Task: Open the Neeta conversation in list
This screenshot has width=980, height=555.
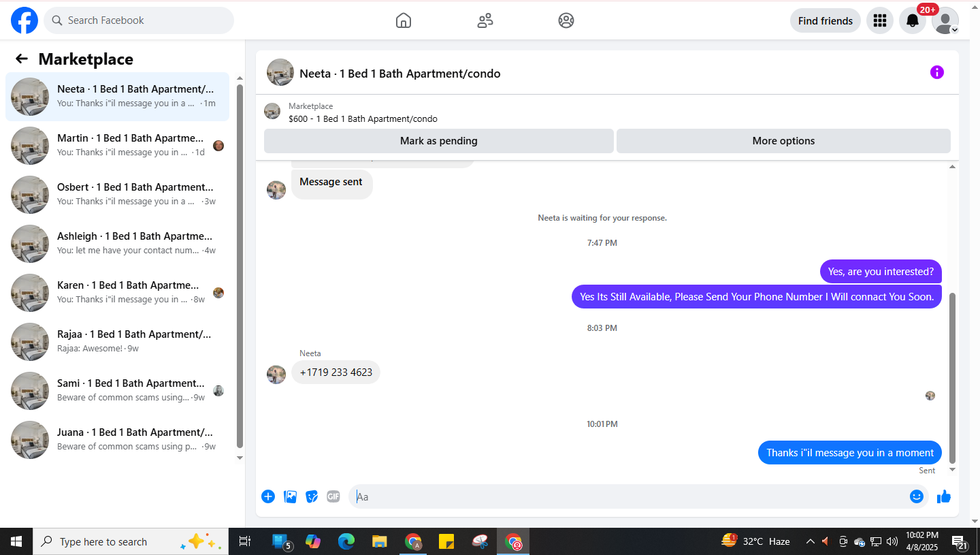Action: coord(117,97)
